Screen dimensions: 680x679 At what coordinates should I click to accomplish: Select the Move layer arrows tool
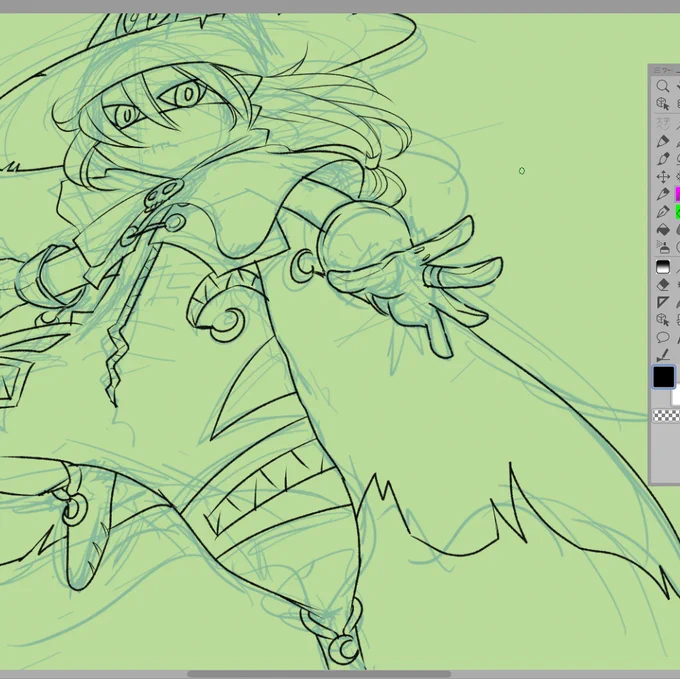pos(662,176)
